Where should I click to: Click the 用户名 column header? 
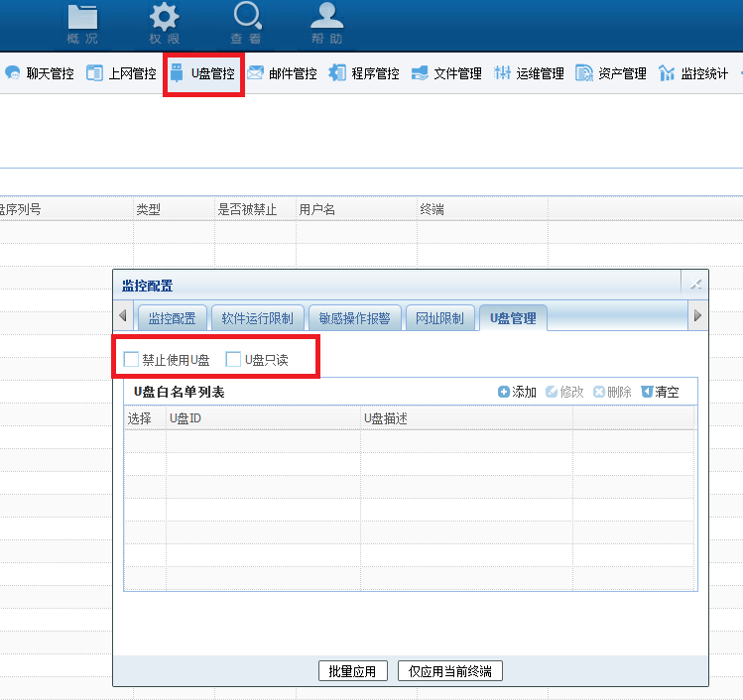317,209
